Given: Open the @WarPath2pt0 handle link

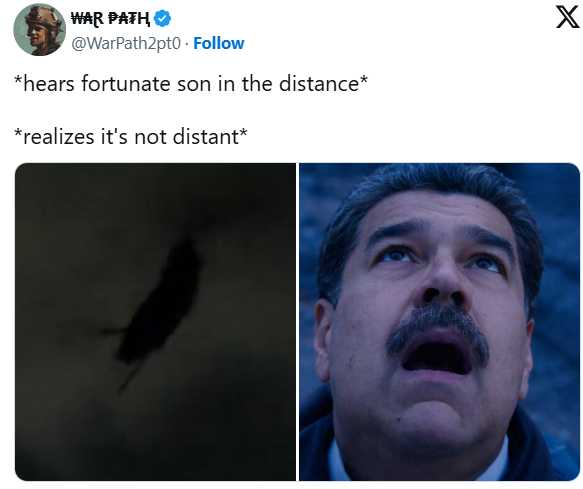Looking at the screenshot, I should click(x=126, y=44).
